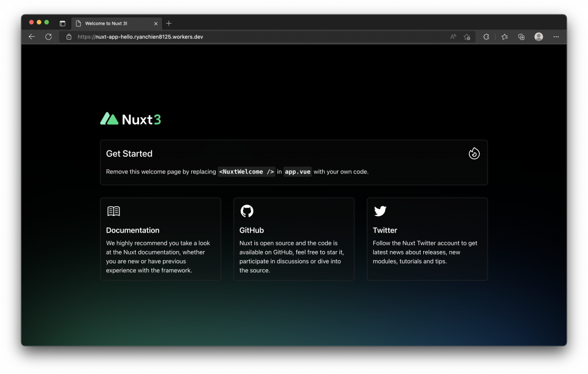Screen dimensions: 588x374
Task: Select the <NuxtWelcome /> code snippet
Action: 246,172
